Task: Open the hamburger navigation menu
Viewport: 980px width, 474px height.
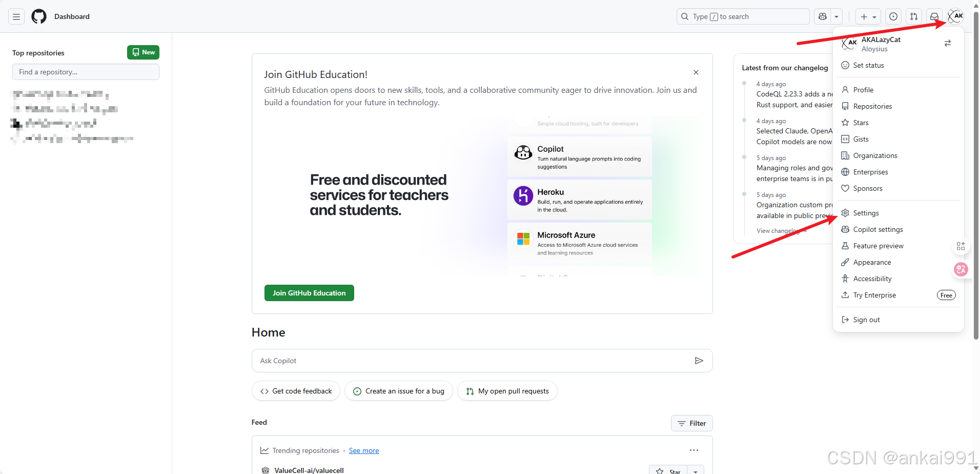Action: (16, 16)
